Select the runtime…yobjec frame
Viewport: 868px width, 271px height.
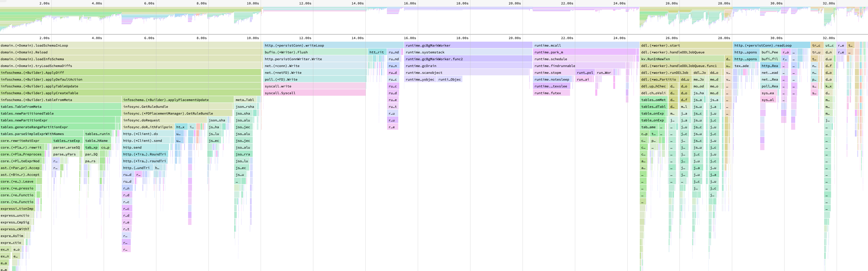pos(420,80)
